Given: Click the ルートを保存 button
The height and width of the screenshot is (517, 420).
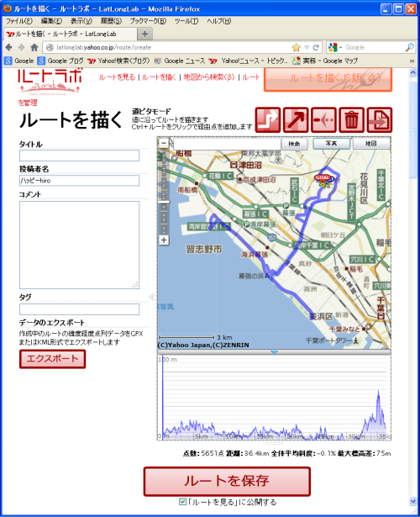Looking at the screenshot, I should (x=227, y=482).
